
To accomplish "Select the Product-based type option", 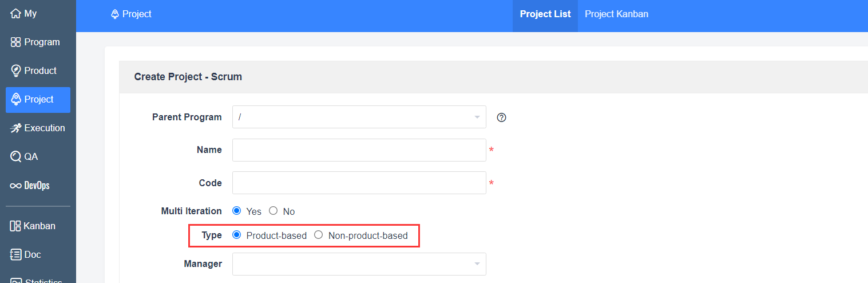I will (237, 235).
